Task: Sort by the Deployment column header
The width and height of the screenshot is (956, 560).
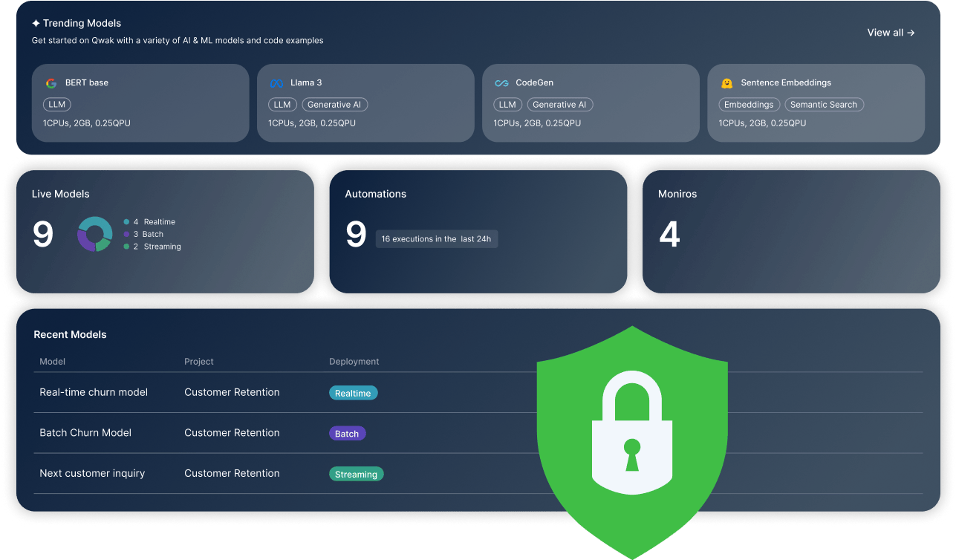Action: pos(354,362)
